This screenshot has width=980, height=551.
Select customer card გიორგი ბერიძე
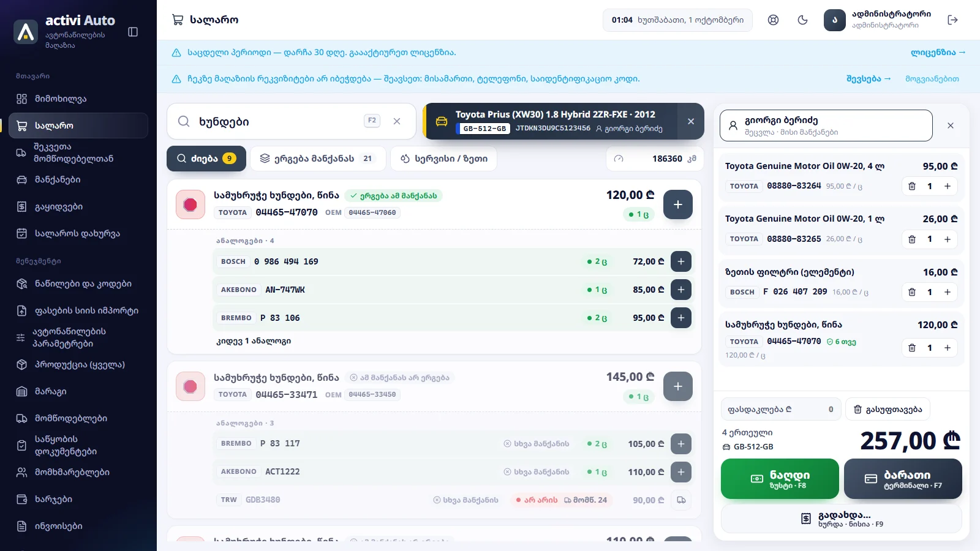[x=826, y=126]
